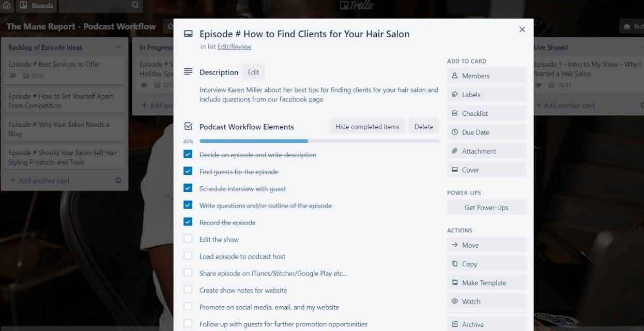Click template icon in Backlog list footer
This screenshot has height=331, width=644.
click(x=118, y=180)
